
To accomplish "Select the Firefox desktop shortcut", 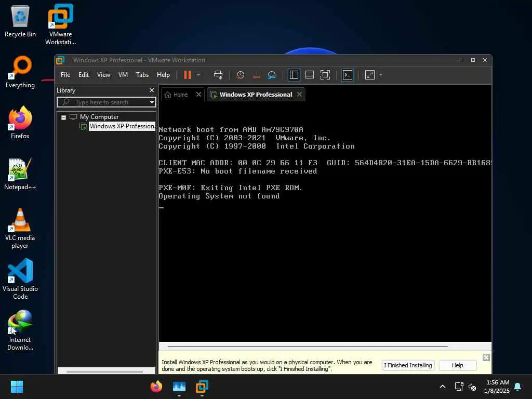I will click(20, 123).
